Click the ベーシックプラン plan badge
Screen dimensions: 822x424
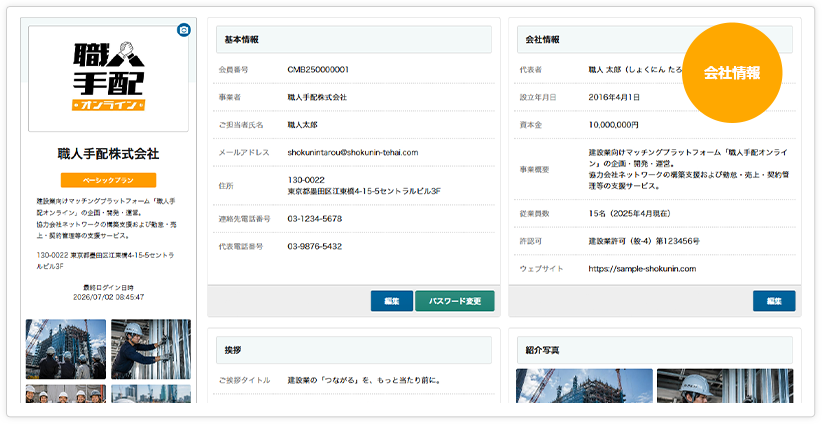coord(109,180)
